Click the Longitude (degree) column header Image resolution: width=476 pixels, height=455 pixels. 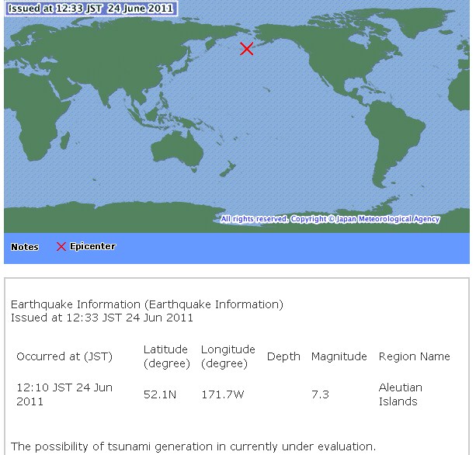coord(228,356)
